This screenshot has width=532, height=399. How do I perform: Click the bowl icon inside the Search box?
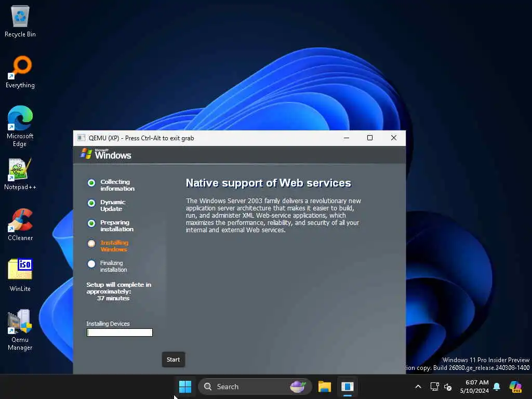[298, 387]
